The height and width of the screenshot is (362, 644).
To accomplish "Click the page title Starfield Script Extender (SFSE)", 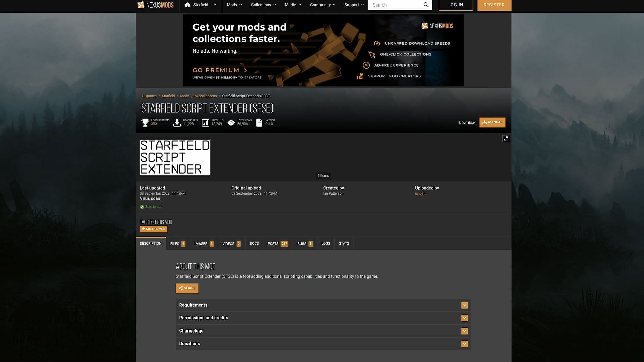I will pos(207,108).
